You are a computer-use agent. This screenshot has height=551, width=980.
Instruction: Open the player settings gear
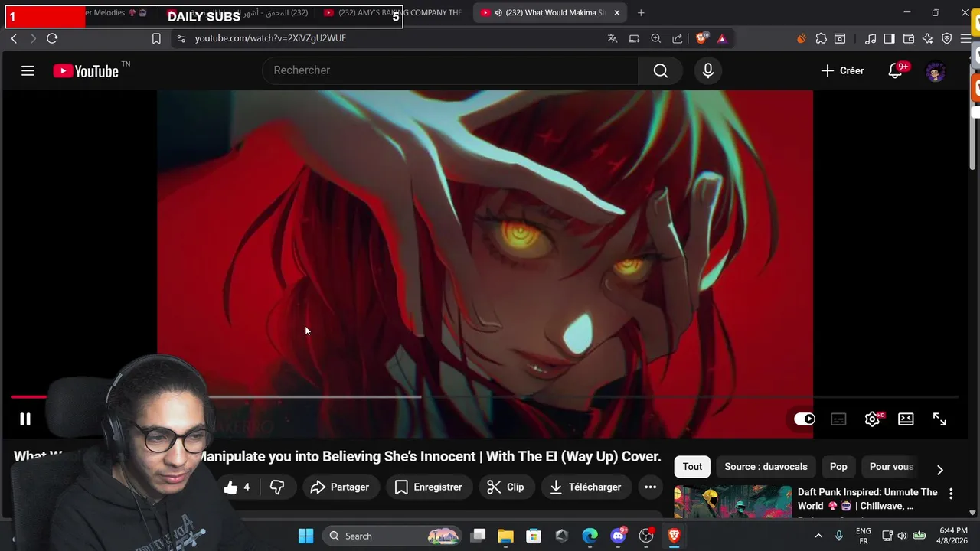(872, 419)
